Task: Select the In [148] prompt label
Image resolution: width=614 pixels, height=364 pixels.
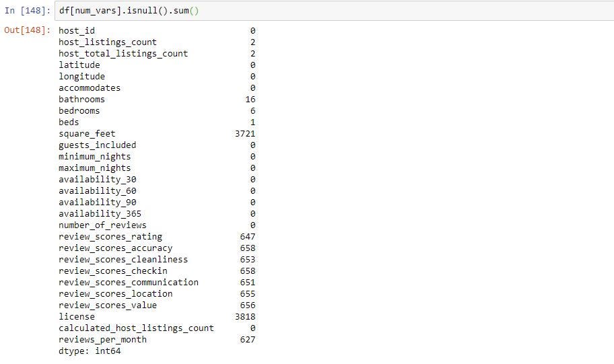Action: (x=28, y=11)
